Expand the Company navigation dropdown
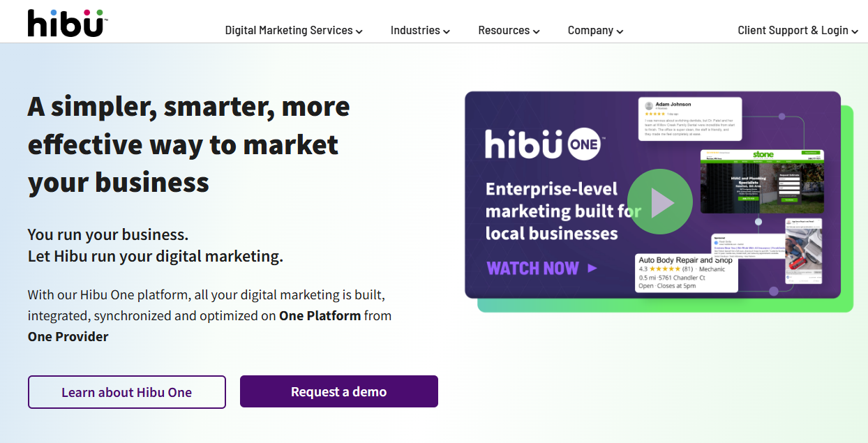 [594, 30]
